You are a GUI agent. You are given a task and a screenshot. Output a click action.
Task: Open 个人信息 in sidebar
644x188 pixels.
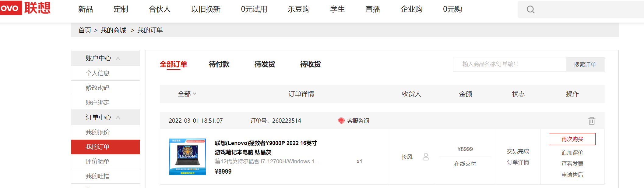click(x=105, y=73)
